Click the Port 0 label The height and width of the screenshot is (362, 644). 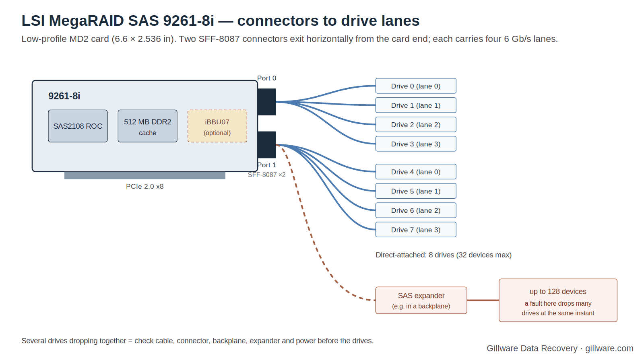(266, 78)
